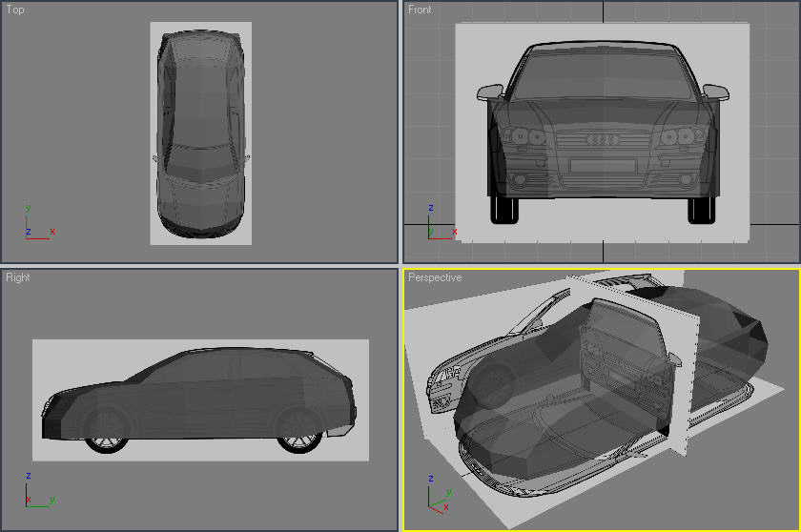This screenshot has width=801, height=532.
Task: Click the left side mirror in Front view
Action: [490, 92]
